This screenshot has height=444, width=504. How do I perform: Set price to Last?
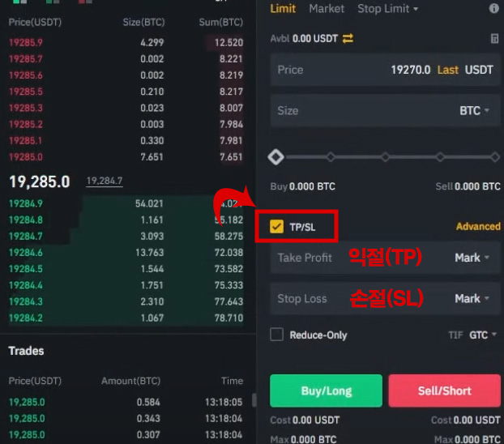click(447, 70)
